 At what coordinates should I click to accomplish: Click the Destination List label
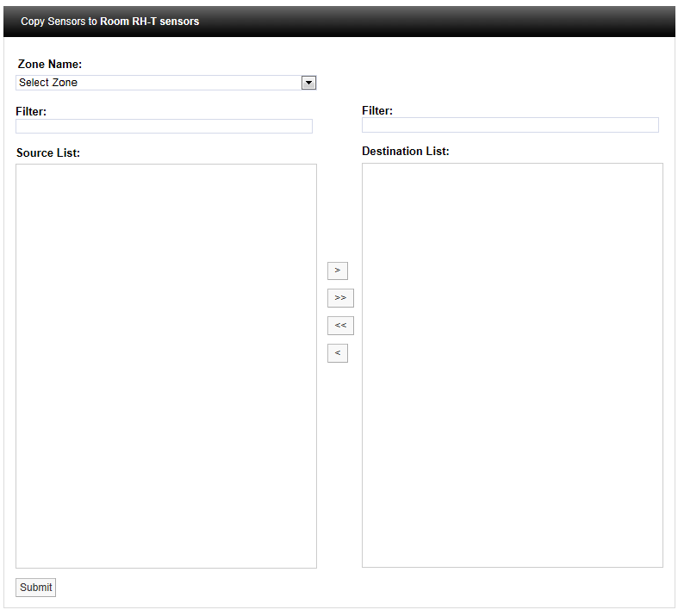click(x=405, y=152)
